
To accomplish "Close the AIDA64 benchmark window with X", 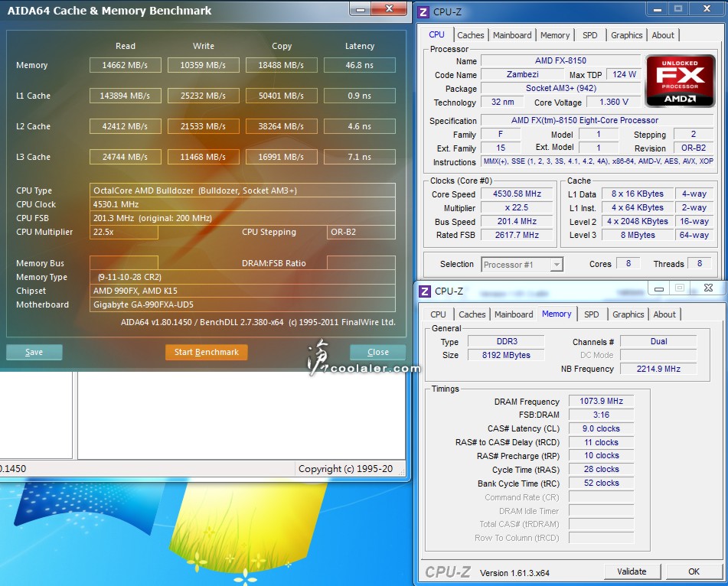I will (x=390, y=9).
